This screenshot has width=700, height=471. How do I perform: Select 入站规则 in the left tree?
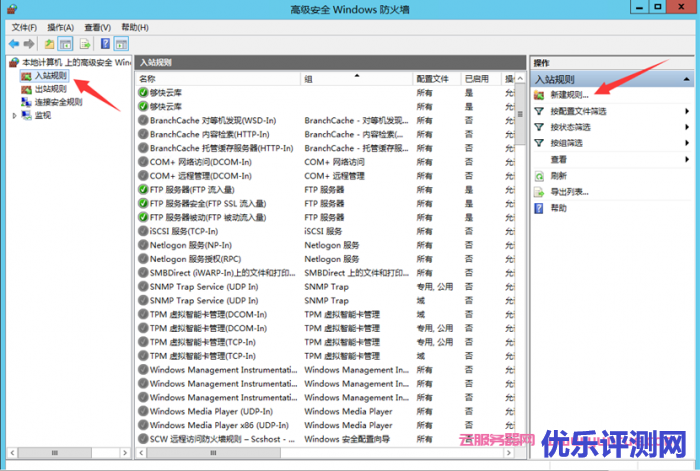(50, 76)
